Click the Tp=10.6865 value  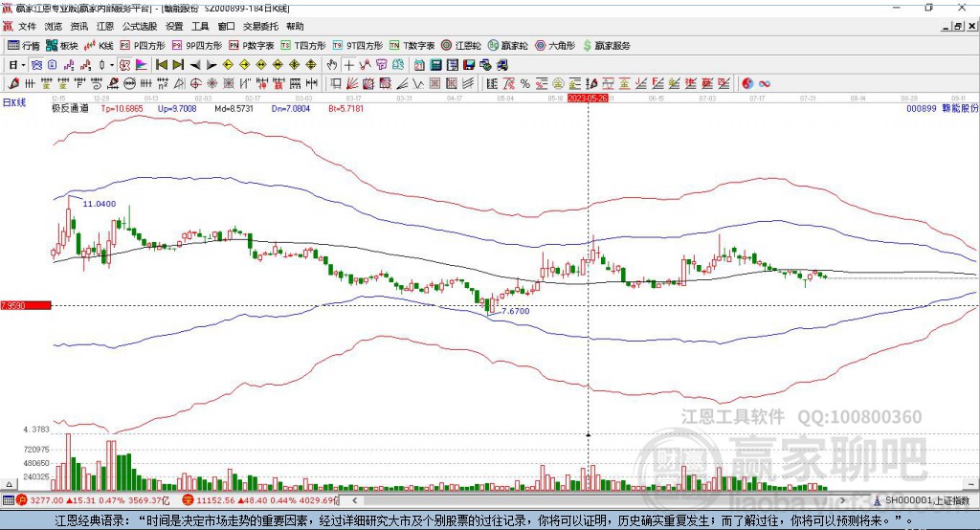[122, 108]
